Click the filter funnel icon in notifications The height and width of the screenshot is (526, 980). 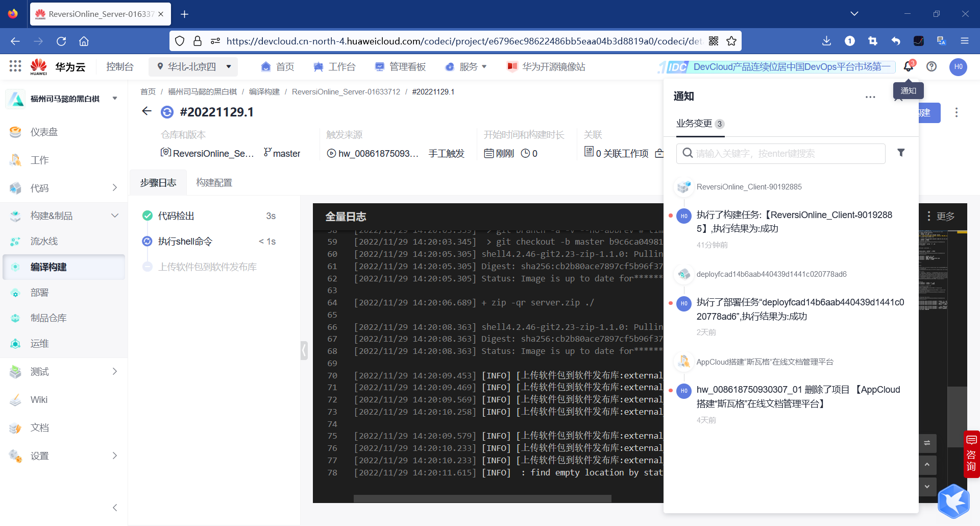901,153
